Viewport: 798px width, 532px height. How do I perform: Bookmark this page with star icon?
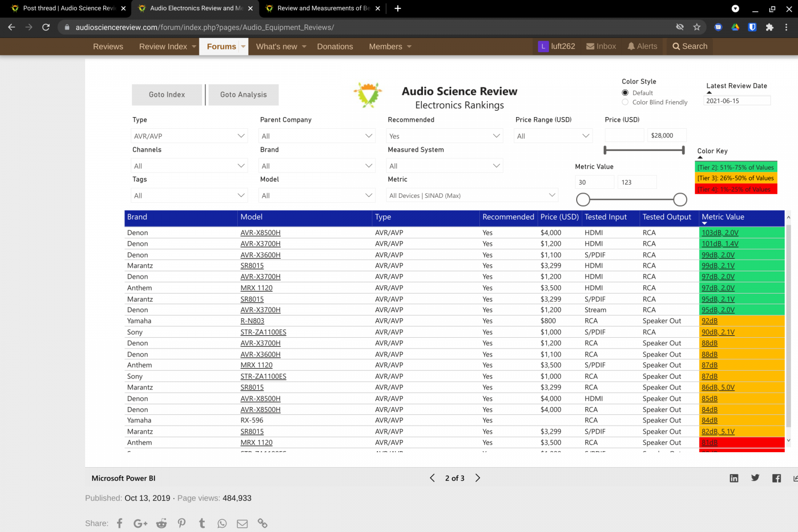tap(697, 27)
